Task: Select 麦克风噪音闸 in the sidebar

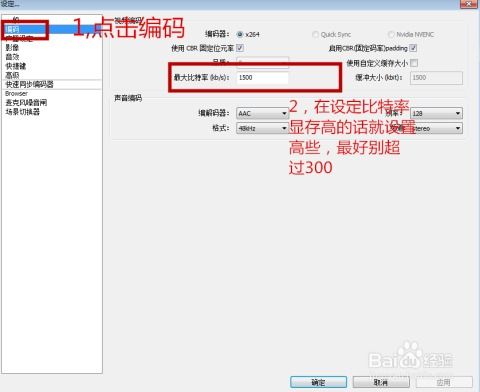Action: coord(26,102)
